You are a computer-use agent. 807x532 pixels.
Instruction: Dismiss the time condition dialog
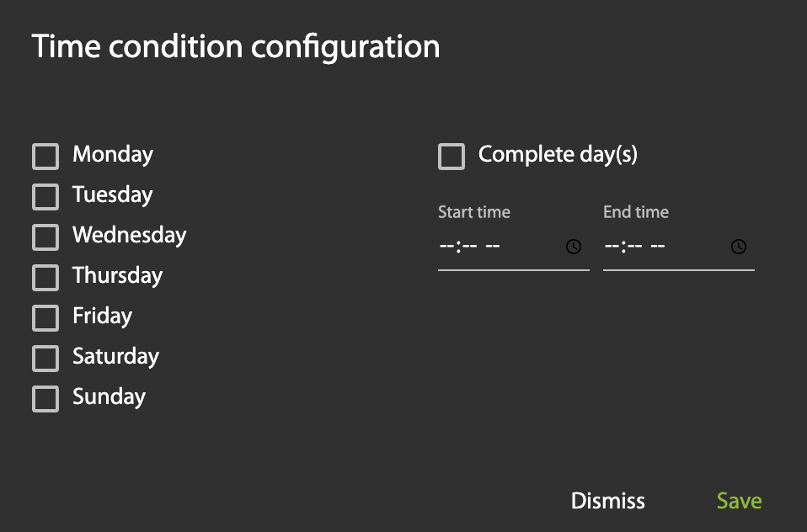(607, 501)
